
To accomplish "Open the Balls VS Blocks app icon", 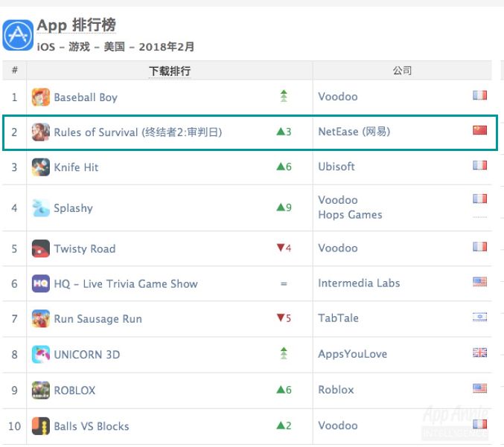I will coord(41,426).
